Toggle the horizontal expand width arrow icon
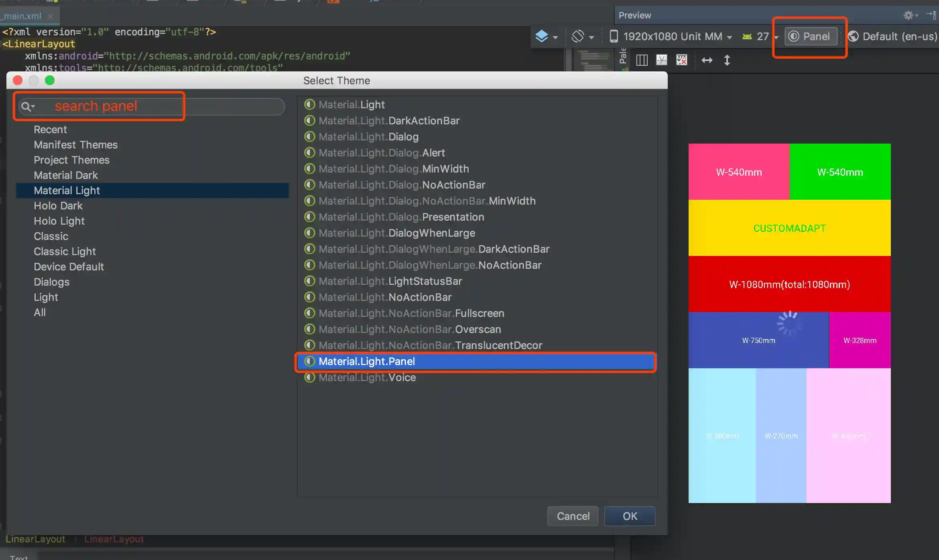The height and width of the screenshot is (560, 939). [707, 60]
